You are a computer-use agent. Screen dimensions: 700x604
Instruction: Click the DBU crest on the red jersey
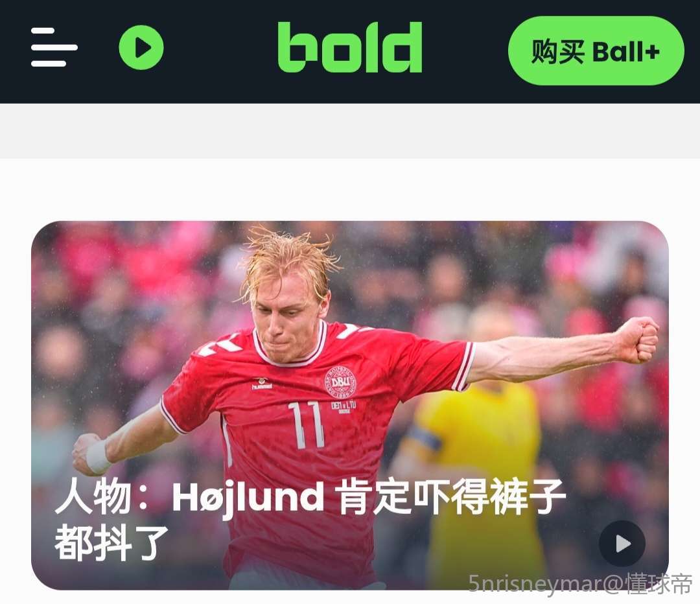point(341,382)
